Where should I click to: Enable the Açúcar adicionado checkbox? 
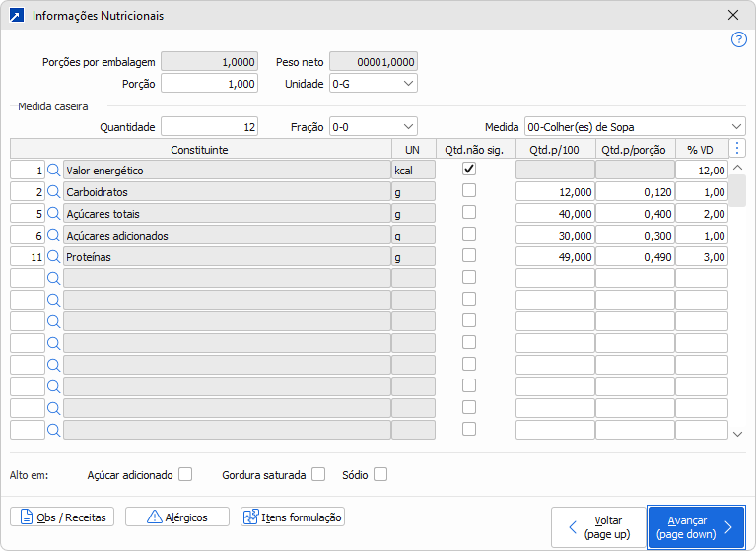pyautogui.click(x=184, y=474)
